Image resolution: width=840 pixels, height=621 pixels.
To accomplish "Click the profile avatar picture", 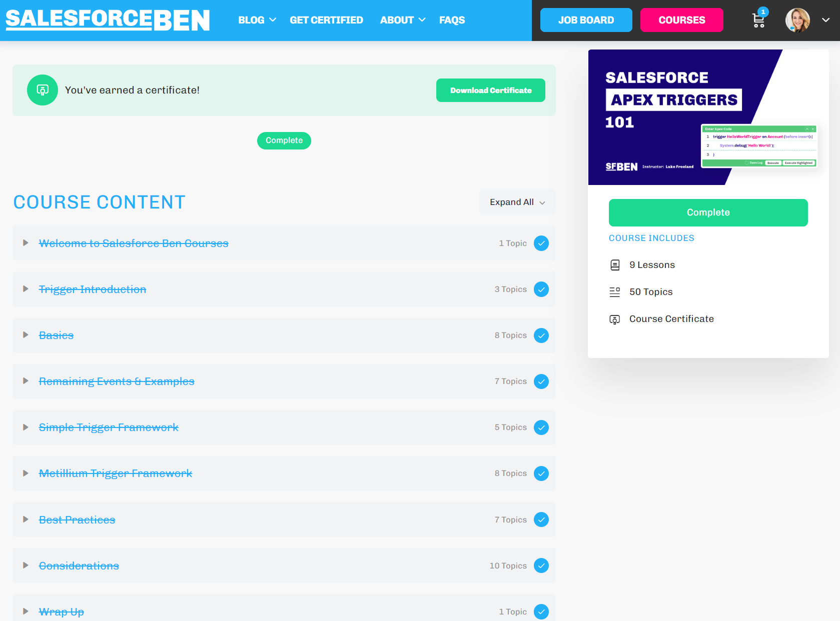I will pos(796,20).
